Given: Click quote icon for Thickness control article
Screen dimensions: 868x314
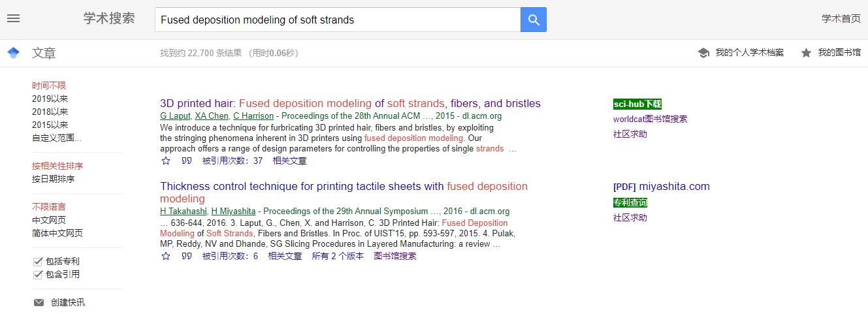Looking at the screenshot, I should click(187, 256).
